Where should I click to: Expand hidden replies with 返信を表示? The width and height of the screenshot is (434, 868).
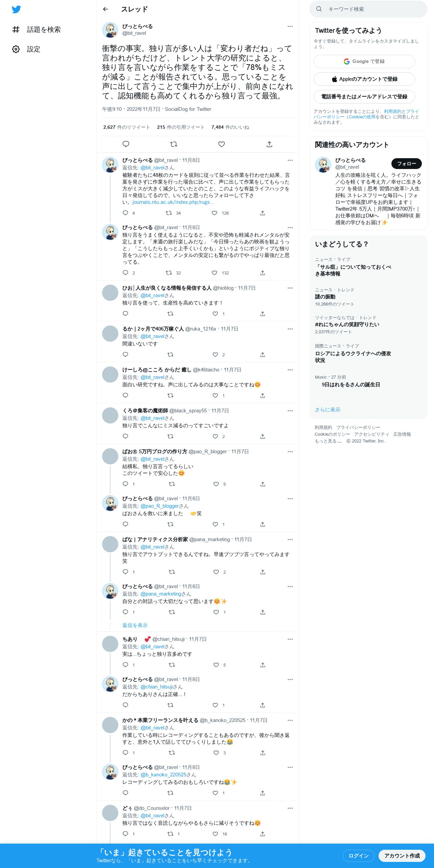click(x=135, y=625)
